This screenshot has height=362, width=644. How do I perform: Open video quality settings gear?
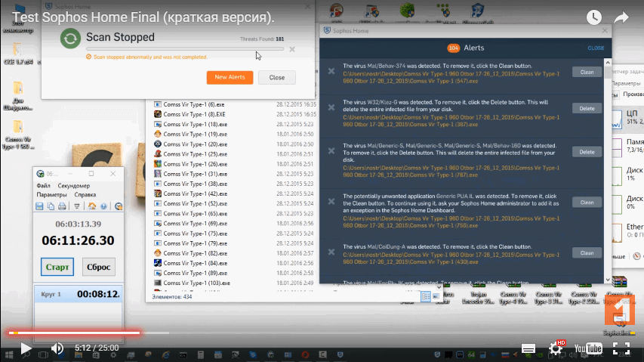point(556,349)
